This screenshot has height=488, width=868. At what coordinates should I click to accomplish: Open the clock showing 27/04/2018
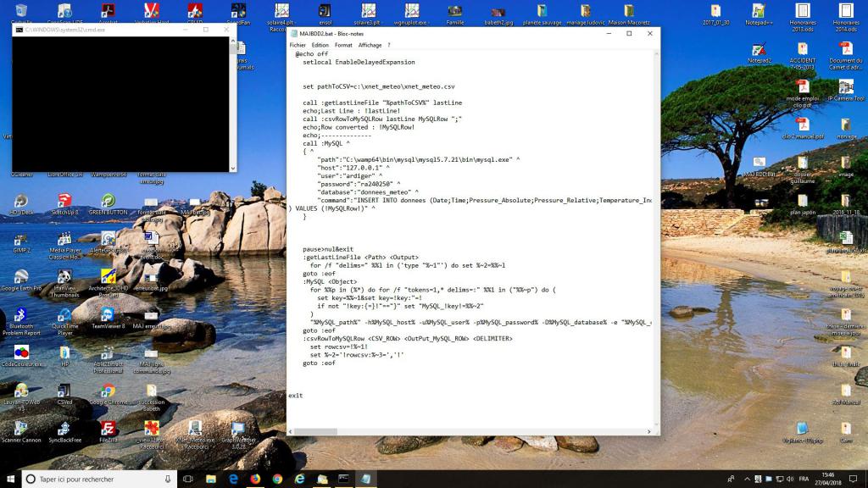(x=828, y=479)
